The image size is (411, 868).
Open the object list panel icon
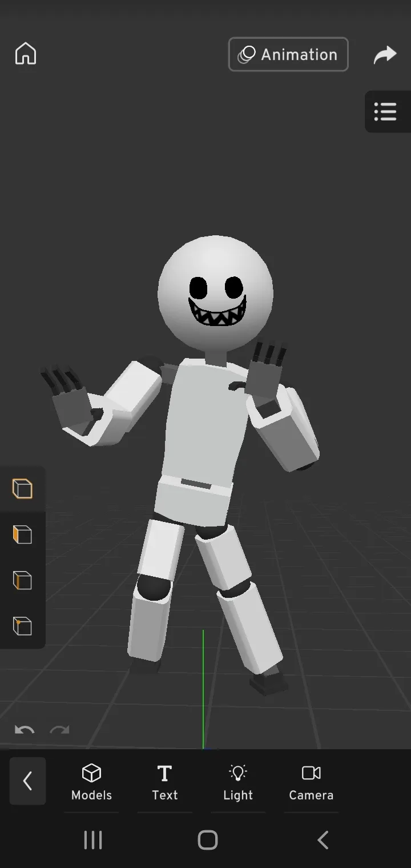[386, 112]
